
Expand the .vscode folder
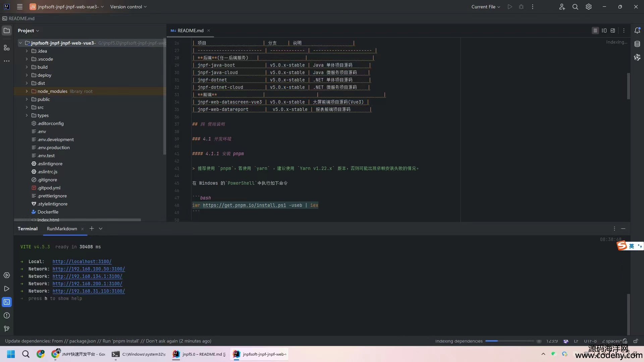(x=27, y=59)
